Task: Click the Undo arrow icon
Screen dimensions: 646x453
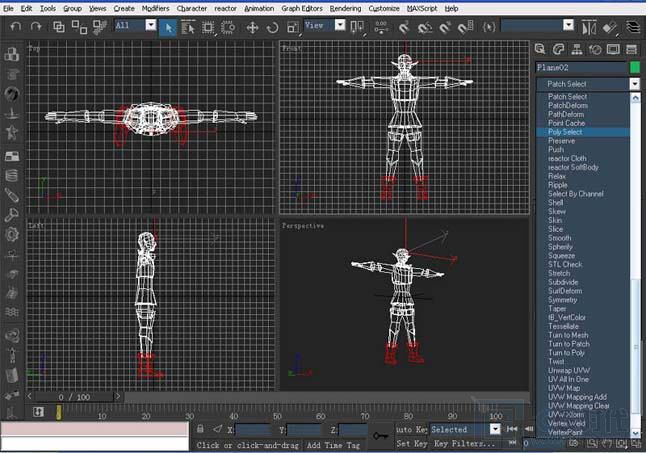Action: pos(16,27)
